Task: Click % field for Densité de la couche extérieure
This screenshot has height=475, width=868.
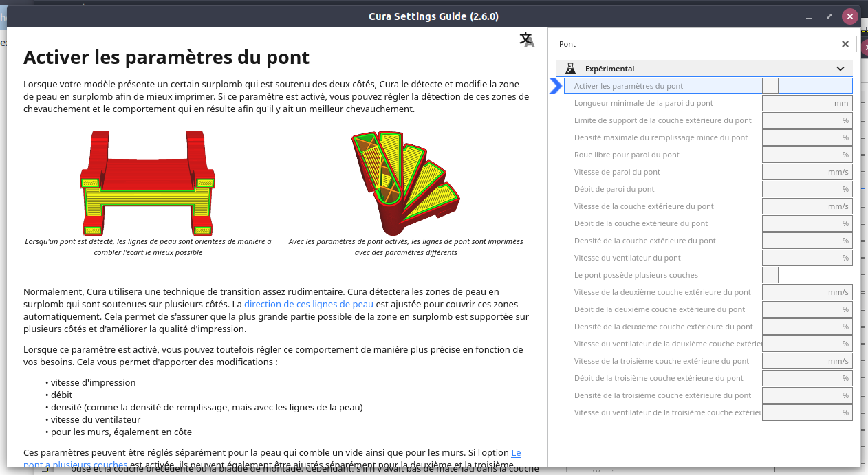Action: click(807, 241)
